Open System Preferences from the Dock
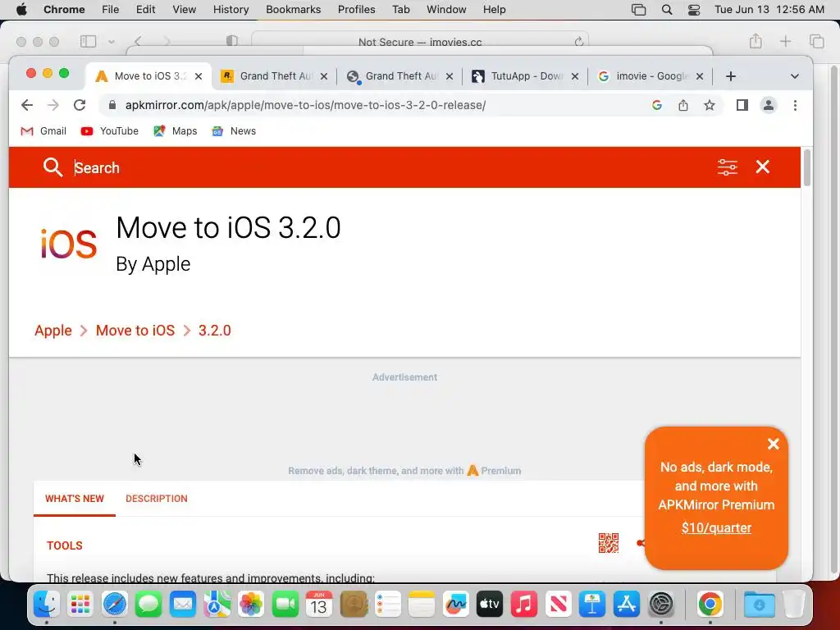This screenshot has height=630, width=840. (x=661, y=605)
